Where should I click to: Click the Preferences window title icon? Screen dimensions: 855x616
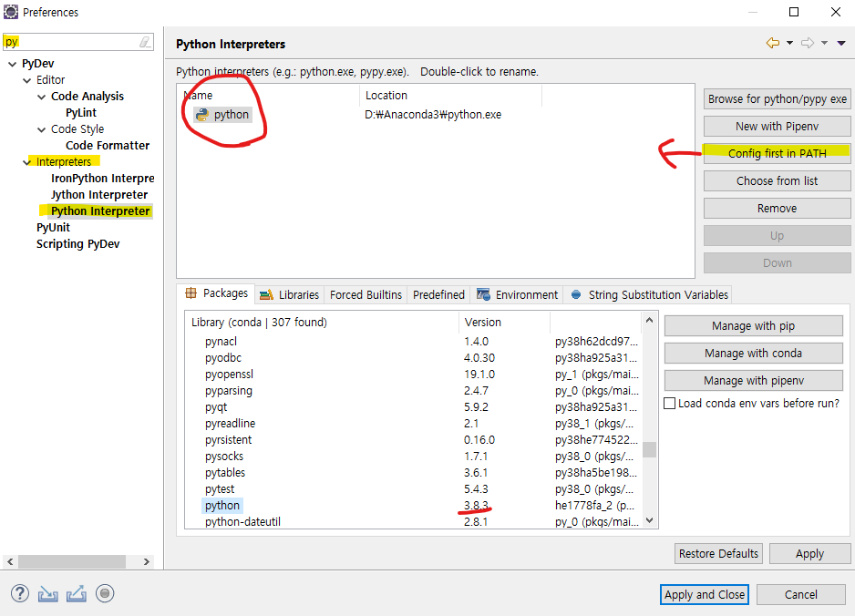(11, 12)
